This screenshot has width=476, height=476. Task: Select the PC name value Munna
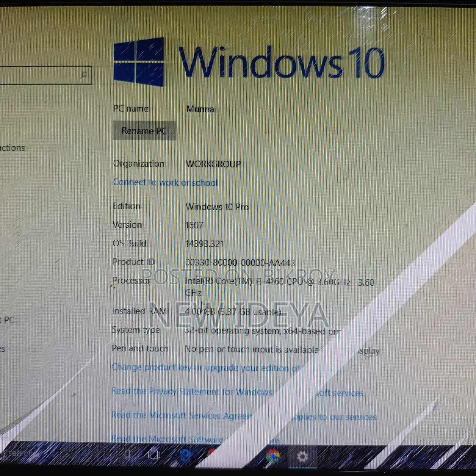click(x=200, y=109)
